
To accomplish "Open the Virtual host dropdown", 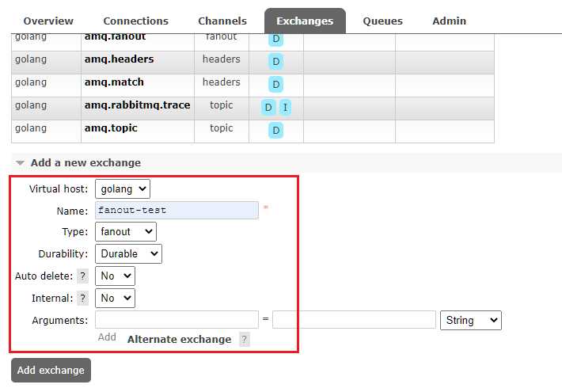I will (123, 188).
